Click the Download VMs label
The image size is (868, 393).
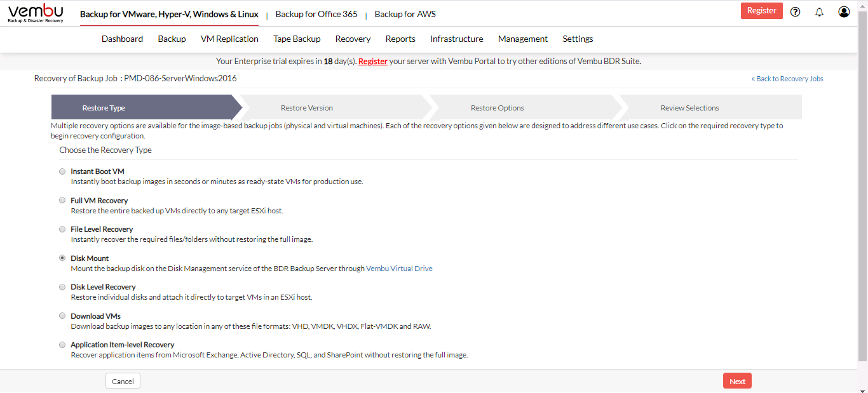95,316
